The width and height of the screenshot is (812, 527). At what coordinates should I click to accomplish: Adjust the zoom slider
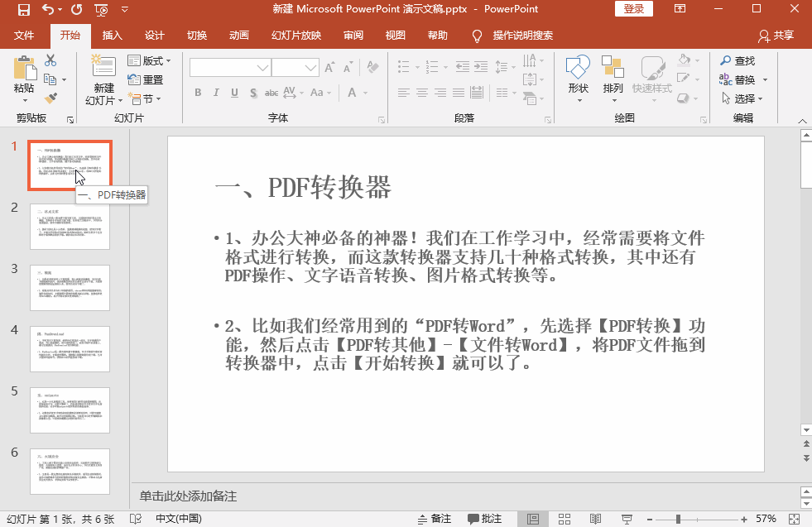click(679, 518)
